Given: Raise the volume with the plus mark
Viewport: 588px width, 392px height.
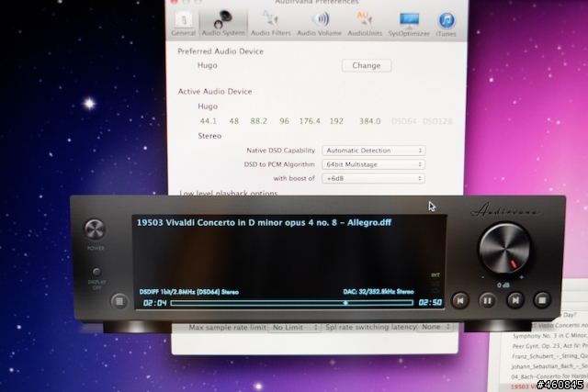Looking at the screenshot, I should 522,277.
